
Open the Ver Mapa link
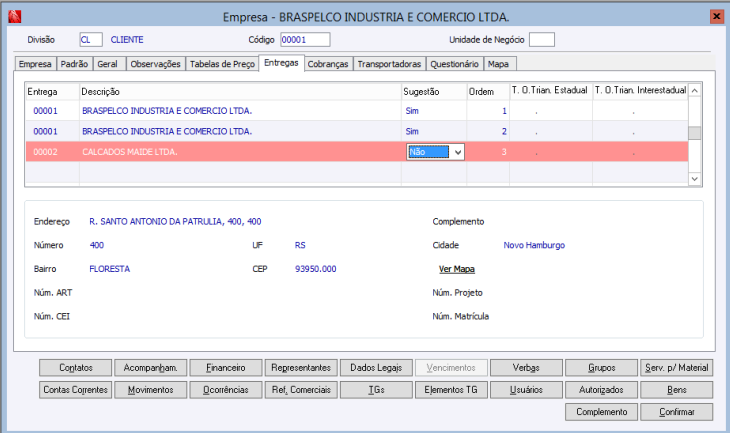click(x=457, y=269)
